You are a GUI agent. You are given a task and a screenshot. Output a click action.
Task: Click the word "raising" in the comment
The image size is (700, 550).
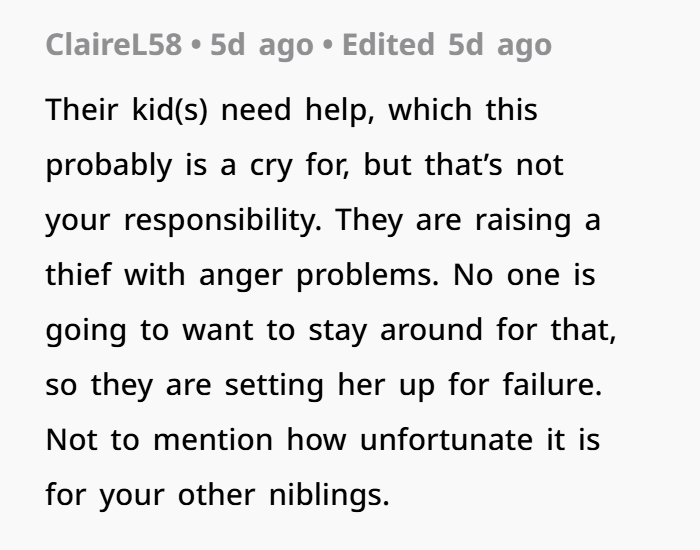pos(523,221)
